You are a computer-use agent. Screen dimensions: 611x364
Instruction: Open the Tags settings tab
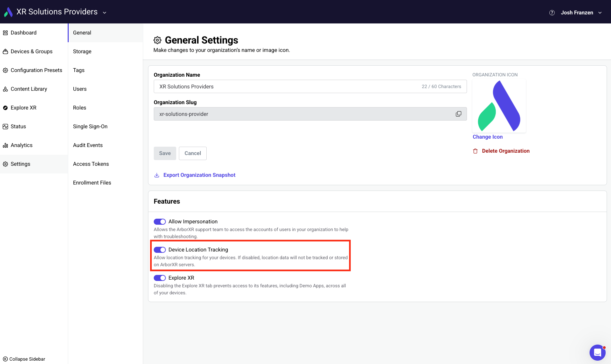tap(106, 70)
